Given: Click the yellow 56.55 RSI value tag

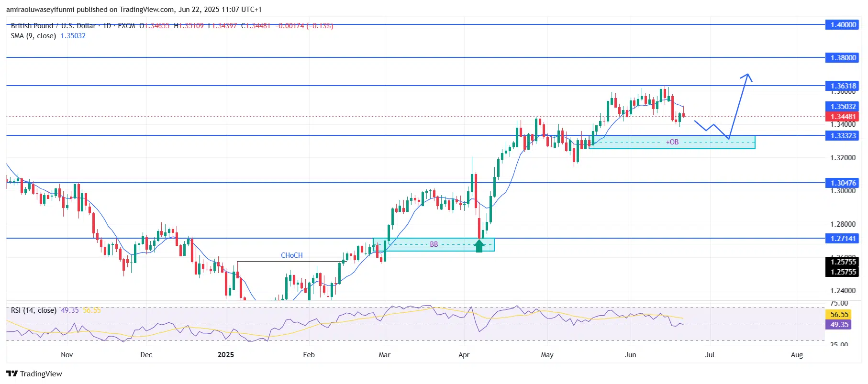Looking at the screenshot, I should (839, 314).
